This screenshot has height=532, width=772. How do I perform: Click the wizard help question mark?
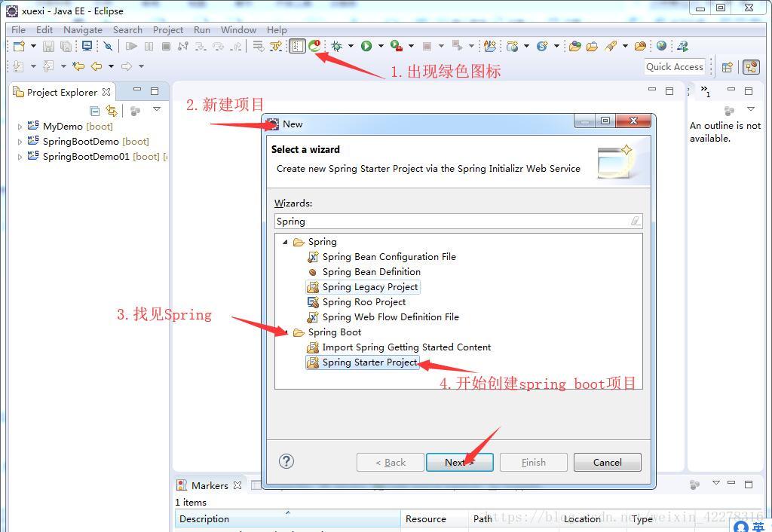point(286,462)
